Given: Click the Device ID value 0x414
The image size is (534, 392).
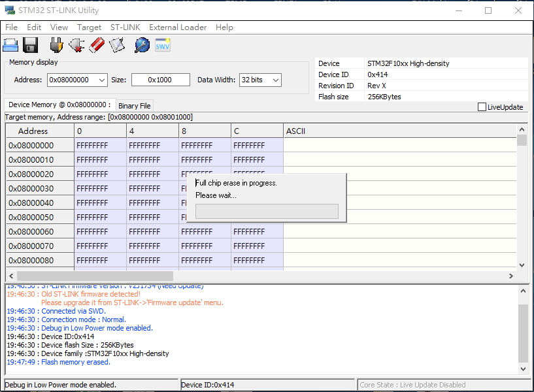Looking at the screenshot, I should (x=377, y=74).
